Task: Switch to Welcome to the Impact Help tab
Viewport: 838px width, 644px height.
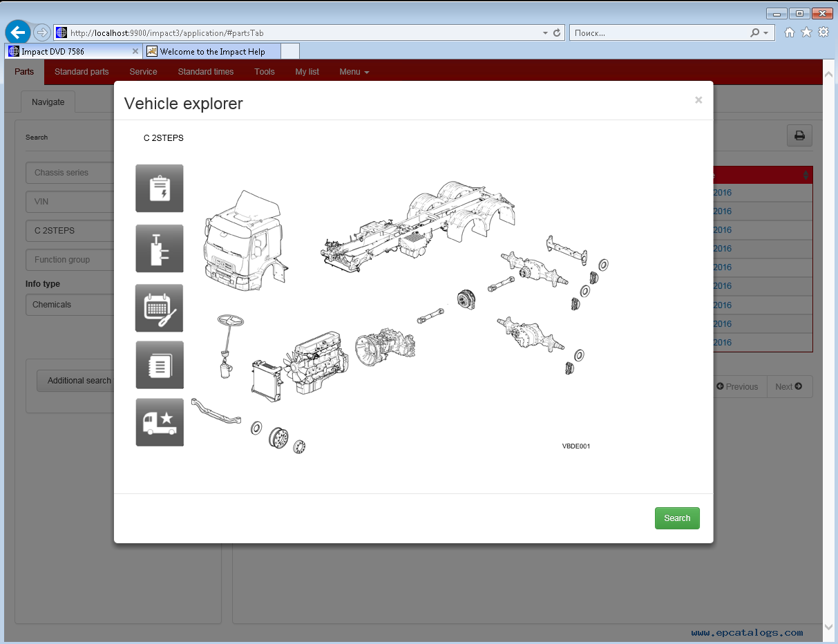Action: (213, 51)
